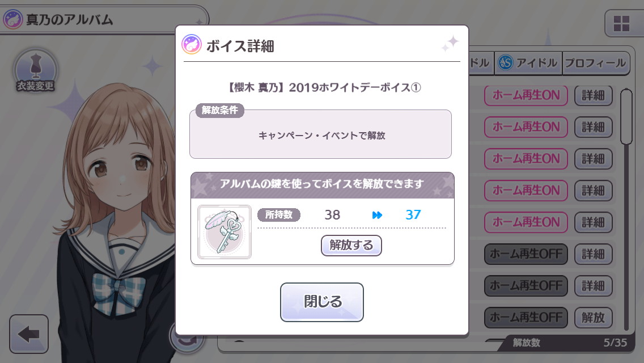Click the voice list scrollbar handle
The height and width of the screenshot is (363, 644).
(626, 116)
